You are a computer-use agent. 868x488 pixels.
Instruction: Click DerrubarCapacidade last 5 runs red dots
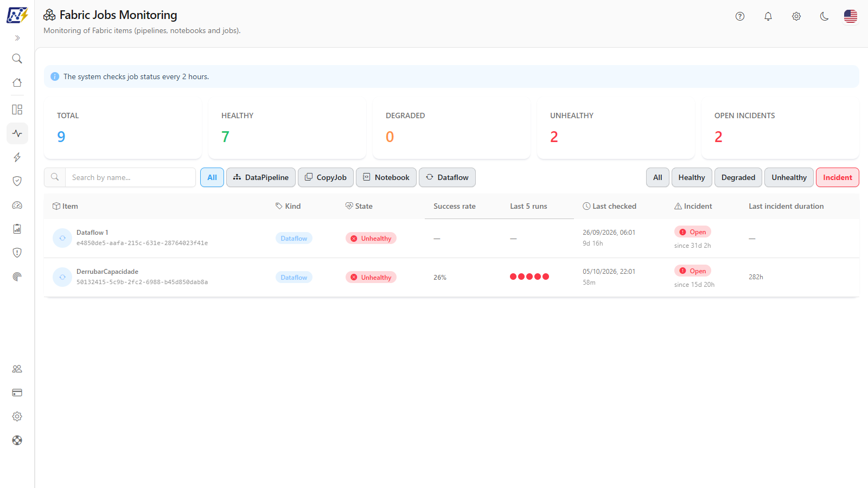pos(529,277)
